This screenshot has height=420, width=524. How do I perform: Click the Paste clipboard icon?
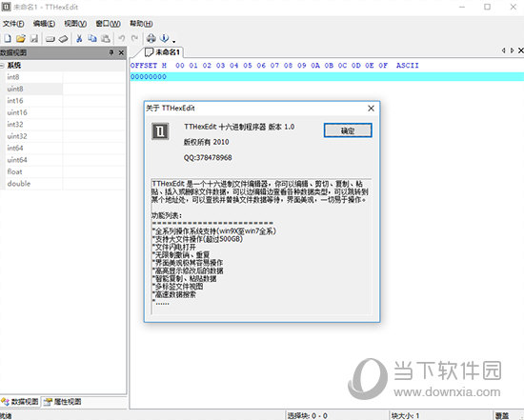106,39
